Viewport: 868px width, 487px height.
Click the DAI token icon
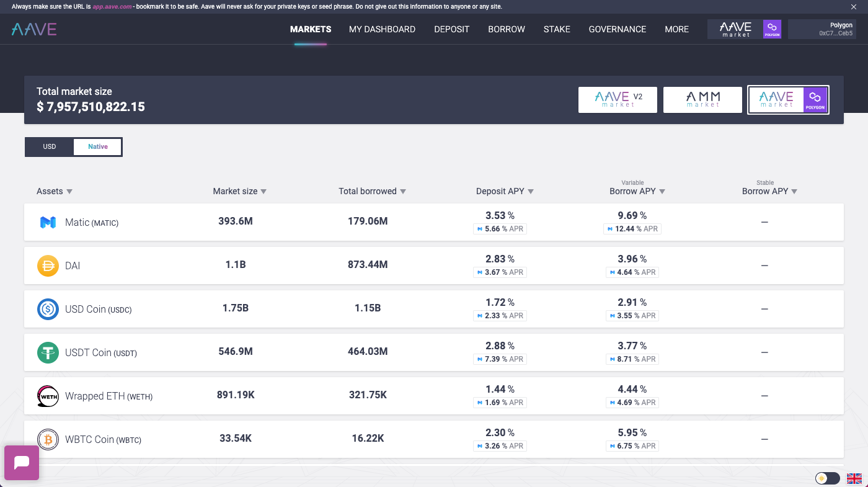click(48, 266)
